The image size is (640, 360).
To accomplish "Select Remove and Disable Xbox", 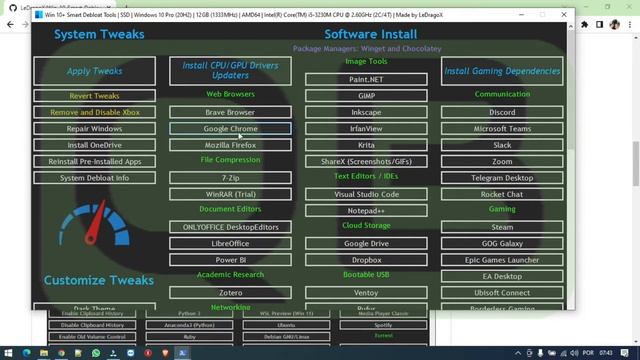I will pyautogui.click(x=95, y=112).
